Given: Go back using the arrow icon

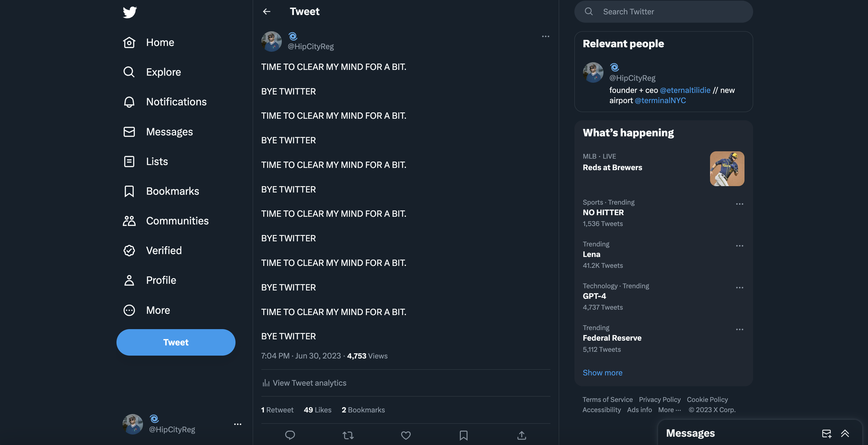Looking at the screenshot, I should tap(266, 11).
